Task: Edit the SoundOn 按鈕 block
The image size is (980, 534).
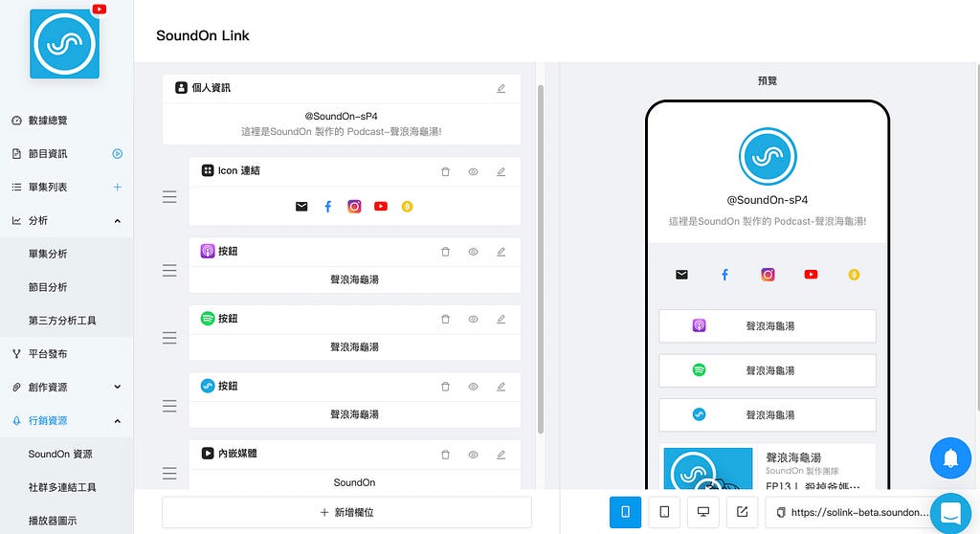Action: click(501, 387)
